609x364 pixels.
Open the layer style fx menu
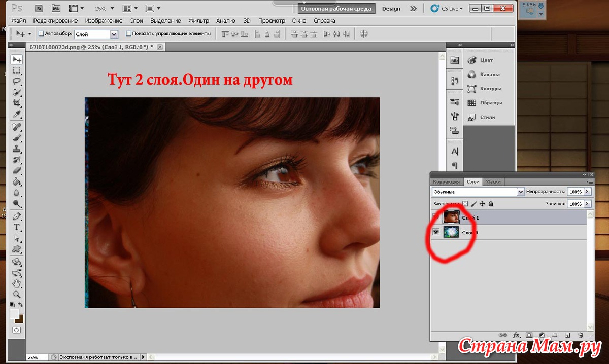pos(517,335)
